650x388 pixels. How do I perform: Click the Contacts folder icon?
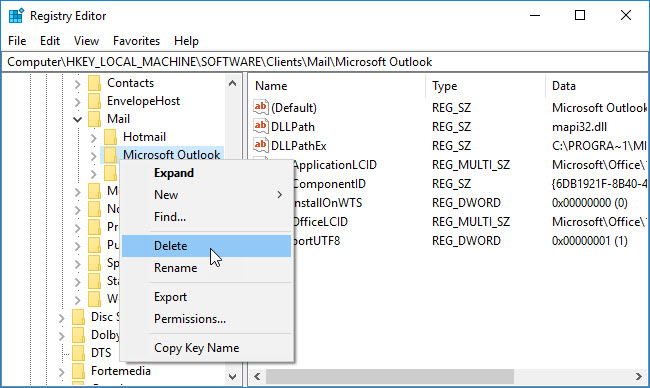coord(95,83)
